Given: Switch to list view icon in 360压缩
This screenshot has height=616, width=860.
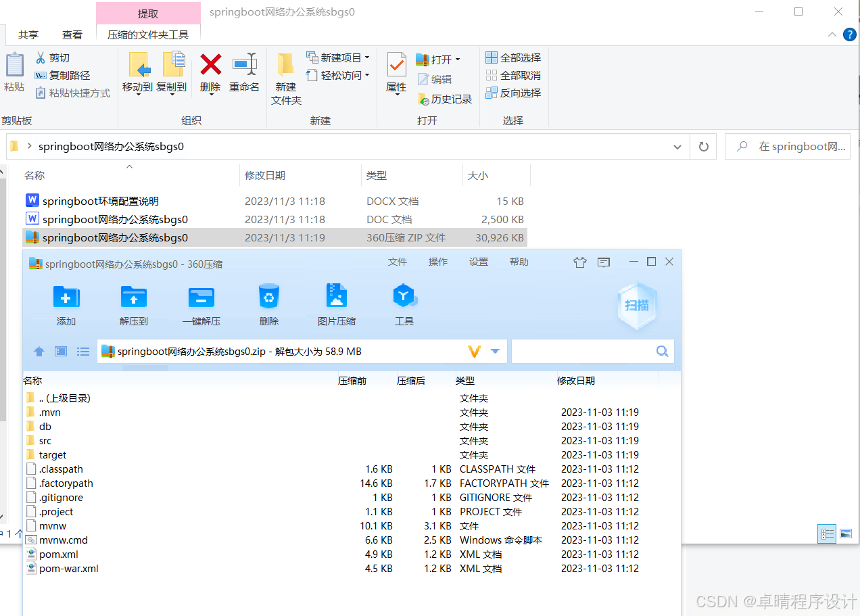Looking at the screenshot, I should (x=83, y=352).
